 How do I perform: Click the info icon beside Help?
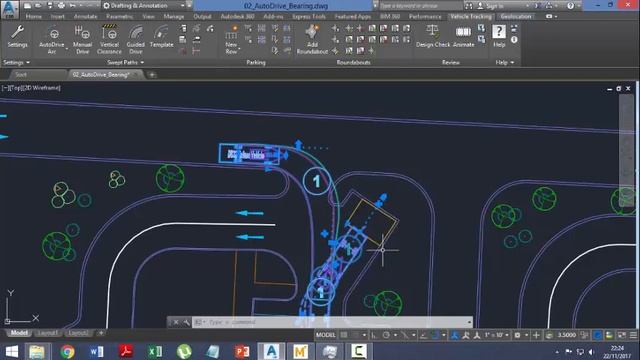pos(514,40)
